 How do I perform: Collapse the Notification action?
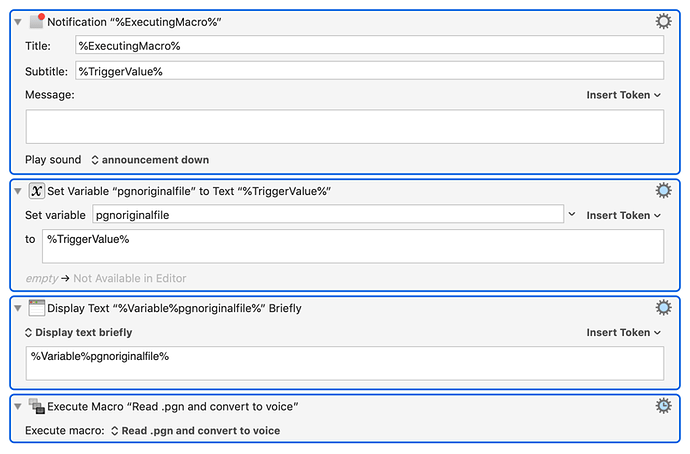[18, 22]
